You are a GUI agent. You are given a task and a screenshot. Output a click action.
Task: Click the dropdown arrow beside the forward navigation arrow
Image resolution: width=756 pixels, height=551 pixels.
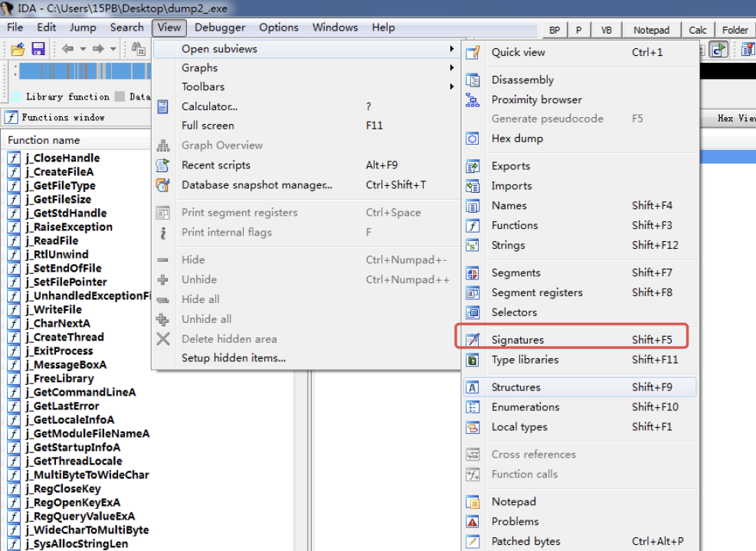click(x=113, y=49)
